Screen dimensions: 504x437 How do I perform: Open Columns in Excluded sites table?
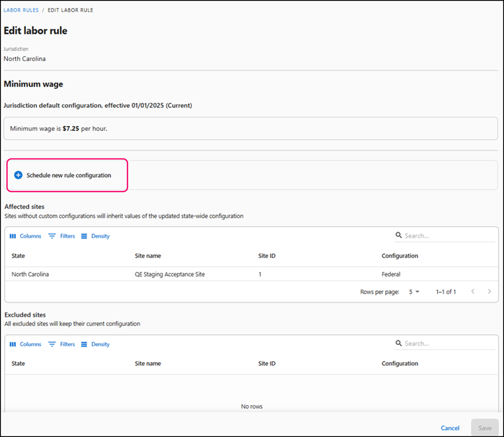[25, 344]
